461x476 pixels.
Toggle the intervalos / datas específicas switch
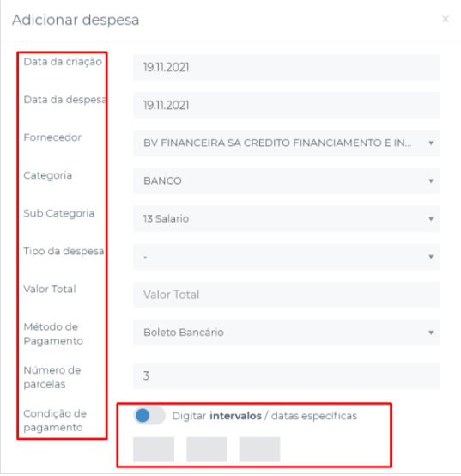pyautogui.click(x=149, y=416)
